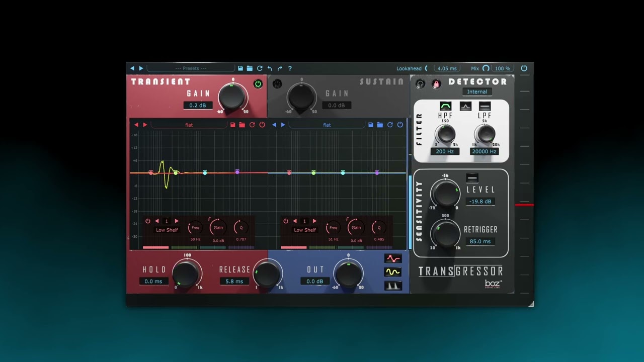Toggle sustain EQ band 1 power icon
The image size is (644, 362).
click(286, 221)
